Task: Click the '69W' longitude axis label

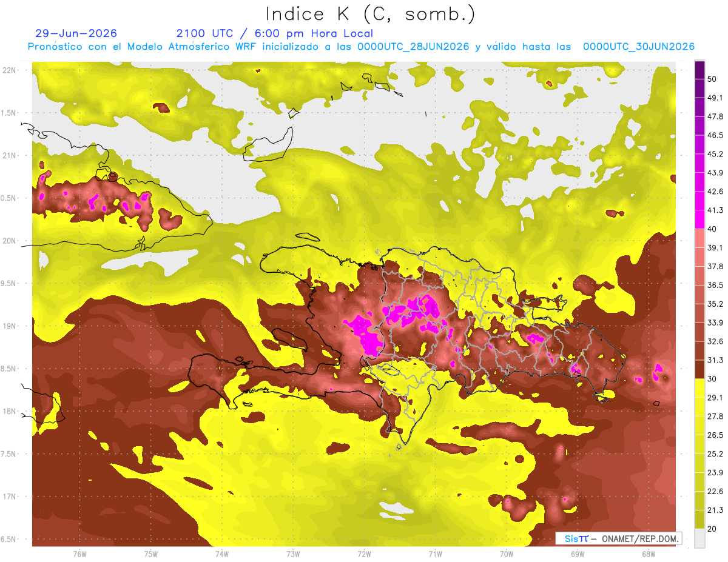Action: pos(578,554)
